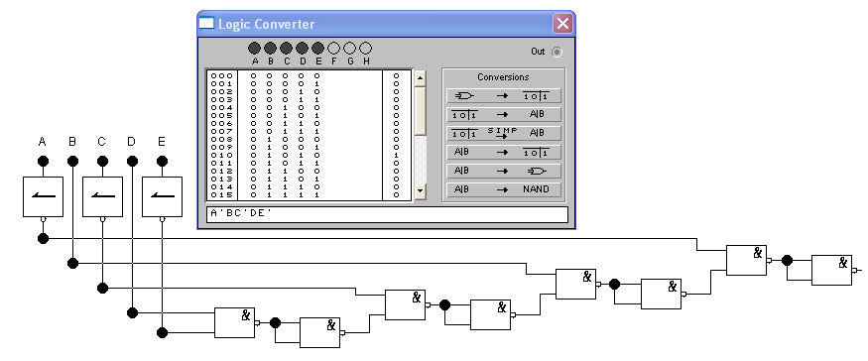The width and height of the screenshot is (868, 361).
Task: Select the NAND gate receiving the B line
Action: 575,284
